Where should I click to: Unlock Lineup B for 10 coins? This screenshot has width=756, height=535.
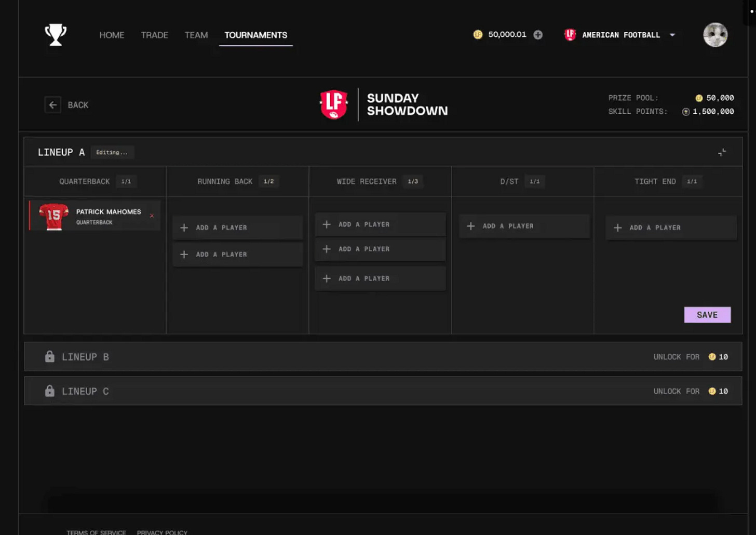pos(691,357)
